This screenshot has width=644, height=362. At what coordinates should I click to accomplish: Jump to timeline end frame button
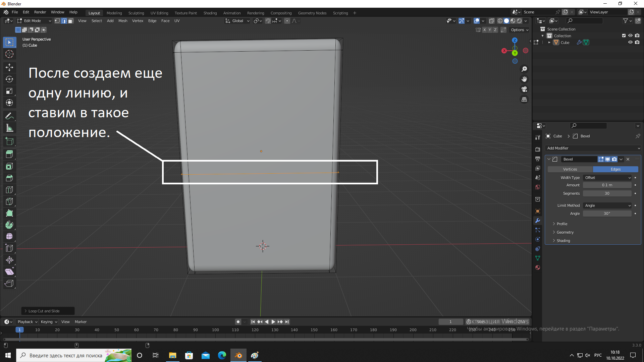click(287, 322)
